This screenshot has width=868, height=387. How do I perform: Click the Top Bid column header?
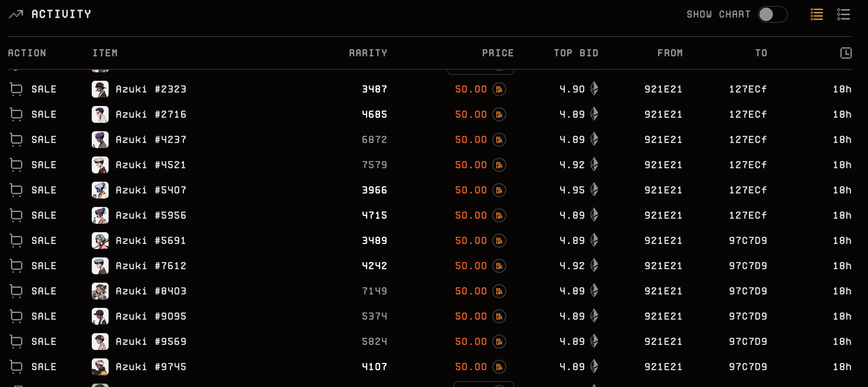pos(576,53)
